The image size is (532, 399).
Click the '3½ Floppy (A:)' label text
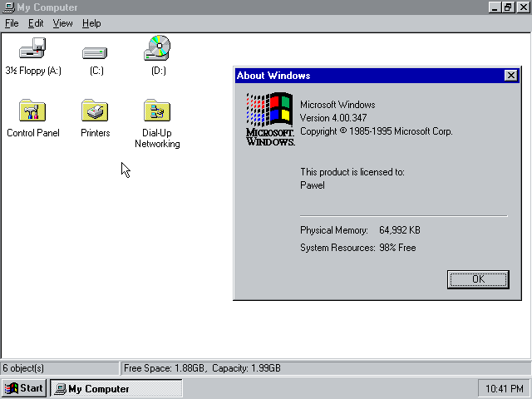click(x=33, y=71)
